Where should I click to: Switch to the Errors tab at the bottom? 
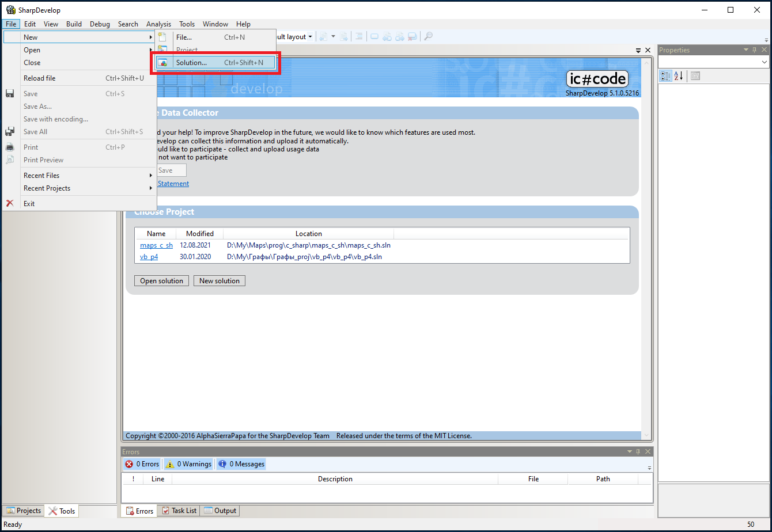[x=139, y=511]
